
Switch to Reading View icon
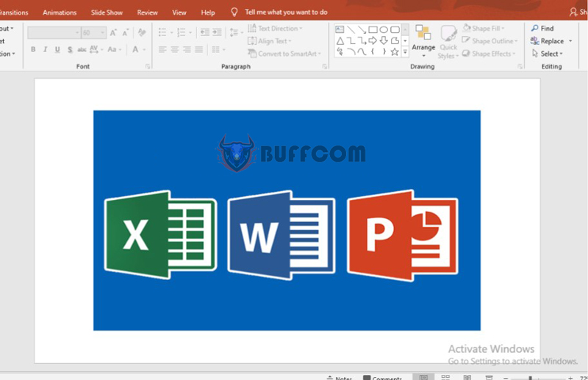(467, 377)
